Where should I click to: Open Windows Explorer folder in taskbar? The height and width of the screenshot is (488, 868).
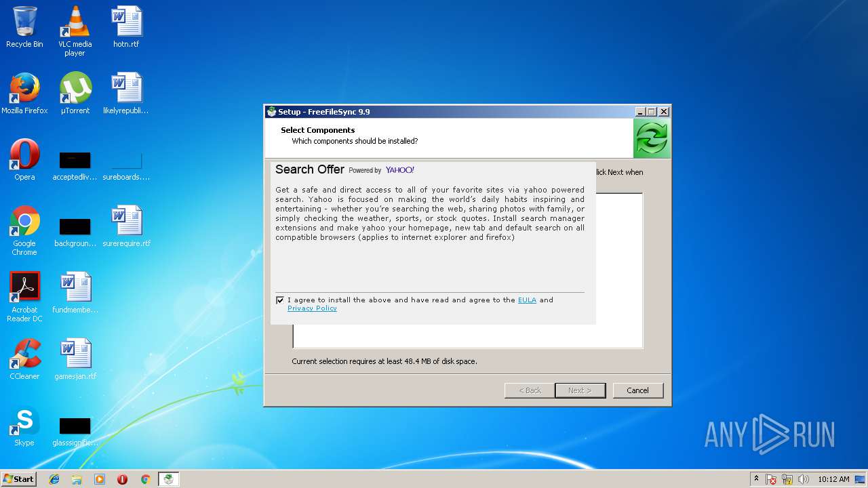(x=77, y=479)
